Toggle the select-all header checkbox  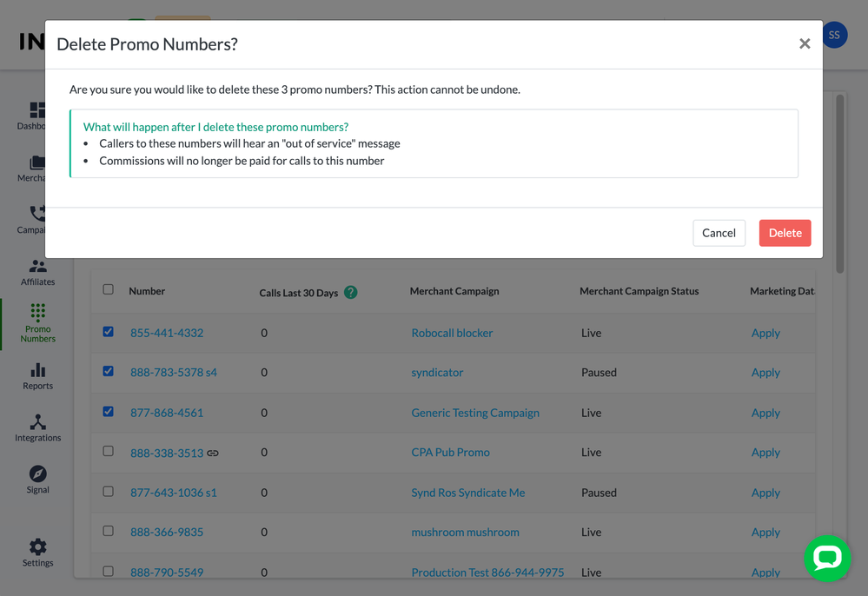(109, 290)
